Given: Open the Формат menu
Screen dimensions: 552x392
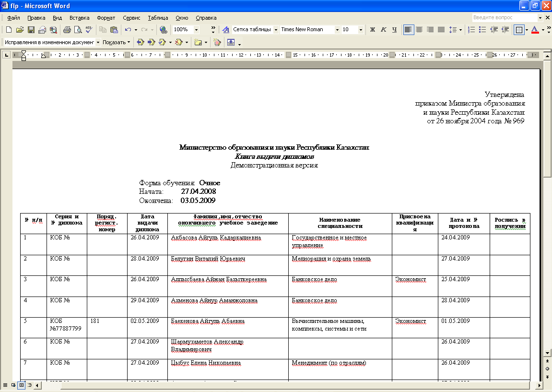Looking at the screenshot, I should [106, 18].
